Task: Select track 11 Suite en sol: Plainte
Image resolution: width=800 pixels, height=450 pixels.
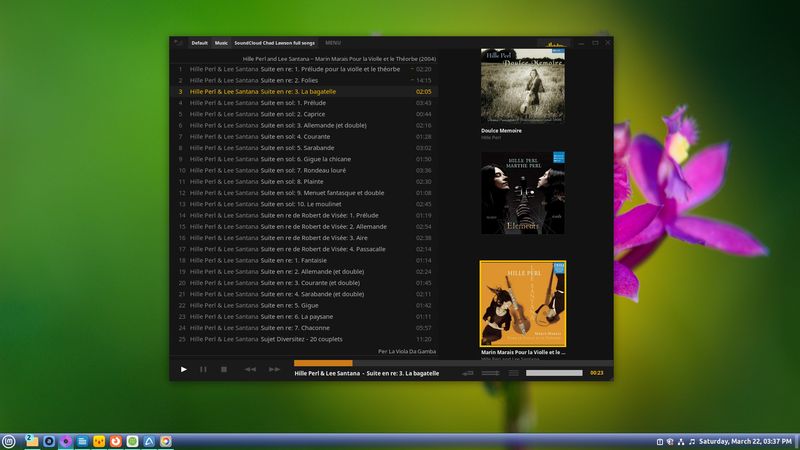Action: click(305, 181)
